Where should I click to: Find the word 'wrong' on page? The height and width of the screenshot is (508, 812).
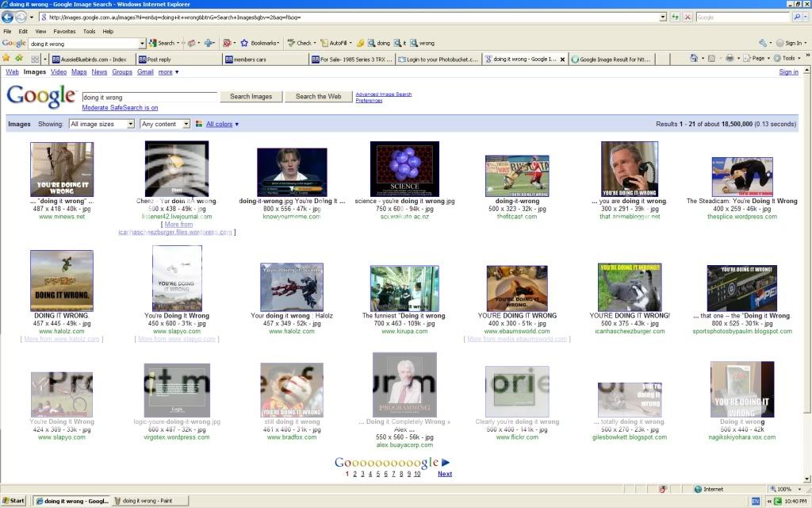422,43
